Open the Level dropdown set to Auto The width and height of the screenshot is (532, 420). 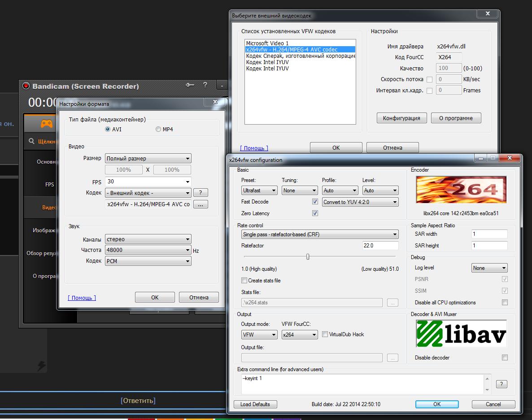pyautogui.click(x=381, y=191)
